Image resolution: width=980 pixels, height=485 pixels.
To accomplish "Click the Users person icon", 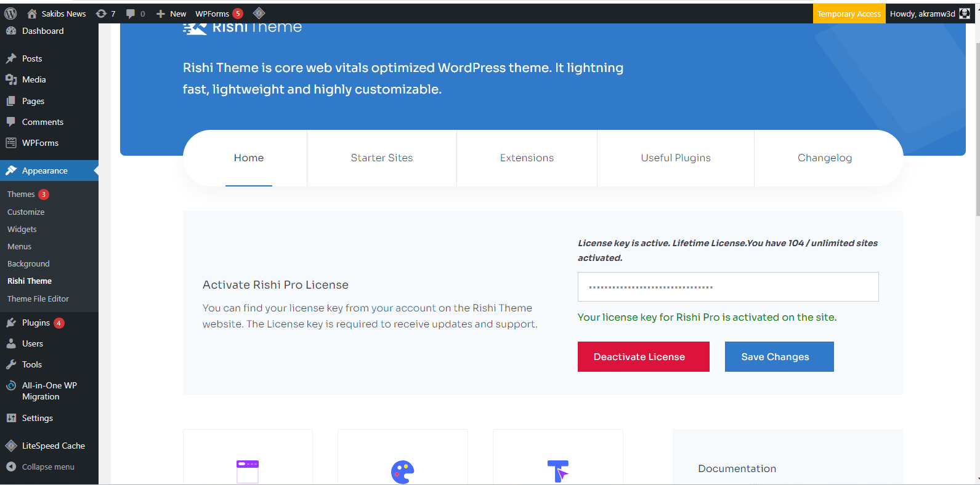I will coord(11,343).
